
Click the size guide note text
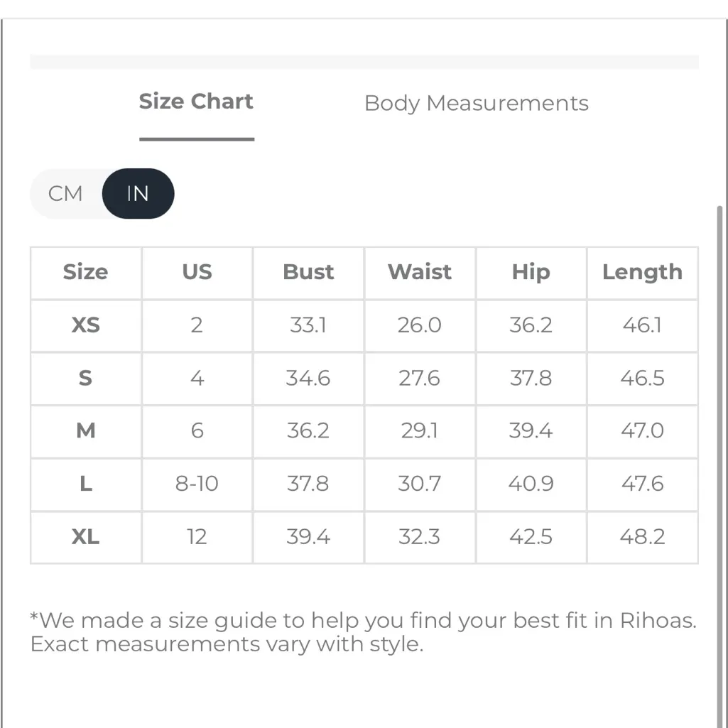click(x=363, y=632)
